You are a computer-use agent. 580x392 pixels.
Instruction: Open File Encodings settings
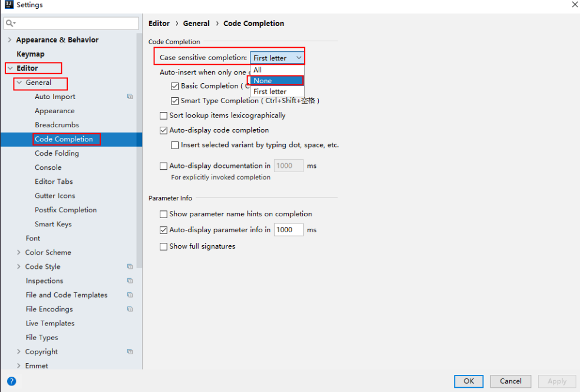click(49, 309)
